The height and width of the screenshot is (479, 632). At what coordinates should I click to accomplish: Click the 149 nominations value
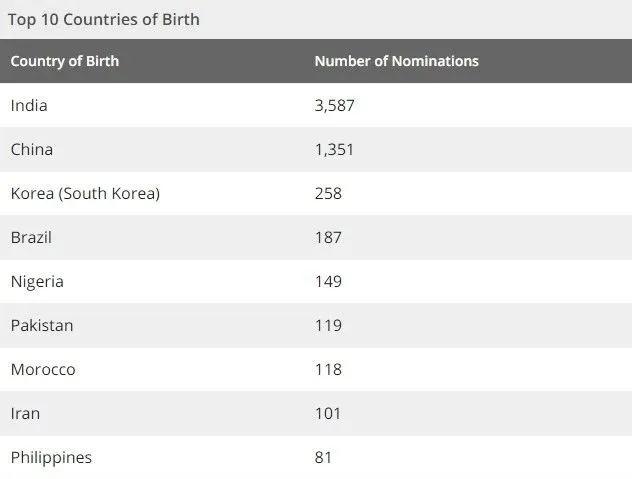[x=328, y=281]
